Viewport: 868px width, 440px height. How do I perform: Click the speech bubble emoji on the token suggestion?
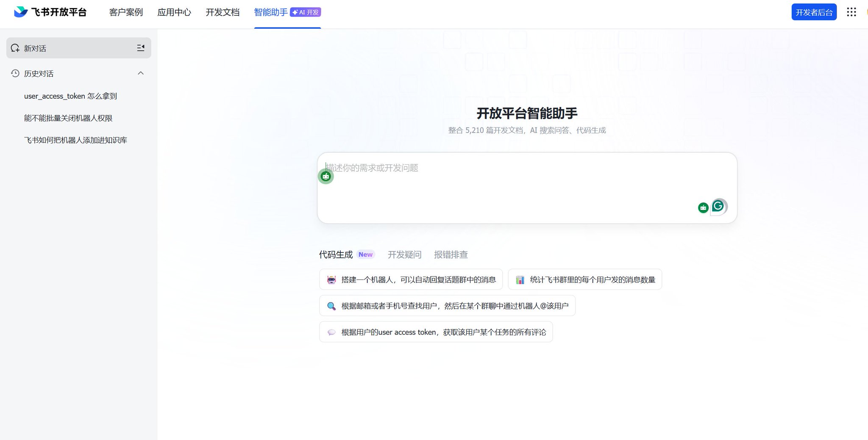(331, 332)
